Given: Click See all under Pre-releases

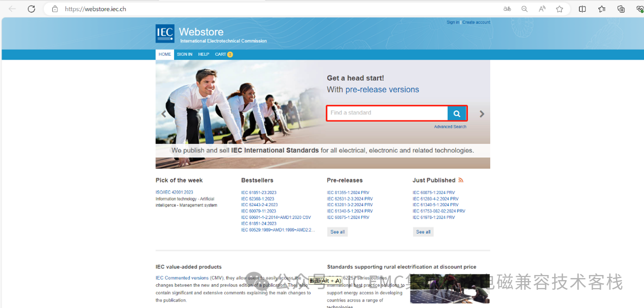Looking at the screenshot, I should (x=337, y=232).
